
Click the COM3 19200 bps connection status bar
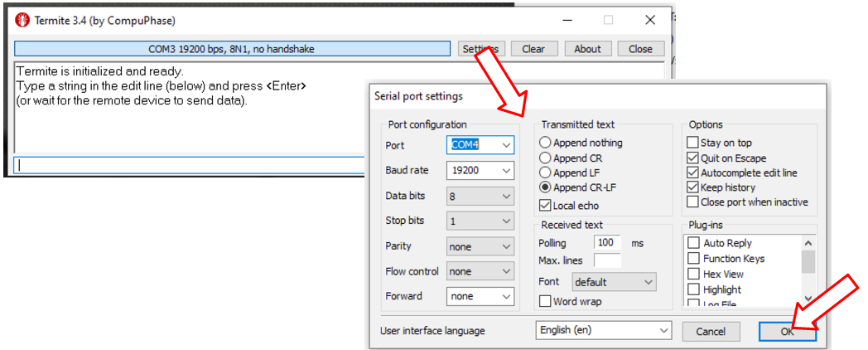[232, 49]
